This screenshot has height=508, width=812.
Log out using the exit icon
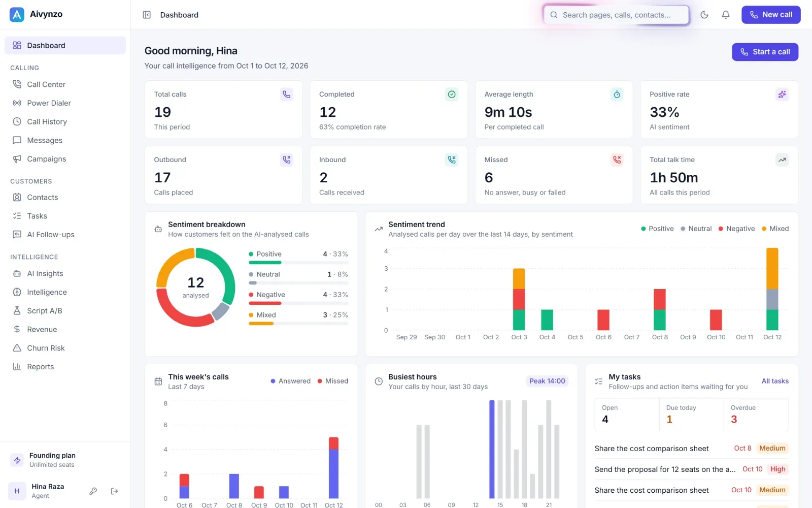pyautogui.click(x=115, y=491)
